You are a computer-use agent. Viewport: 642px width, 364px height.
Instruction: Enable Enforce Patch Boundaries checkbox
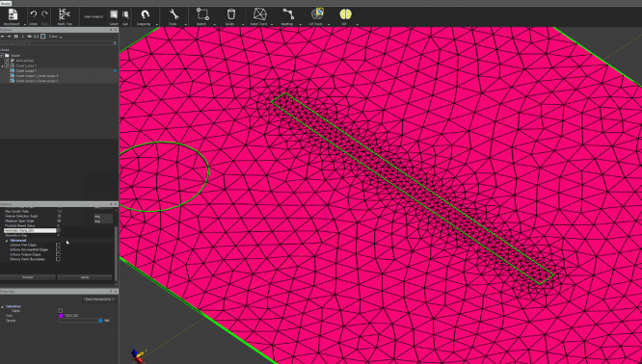tap(58, 259)
